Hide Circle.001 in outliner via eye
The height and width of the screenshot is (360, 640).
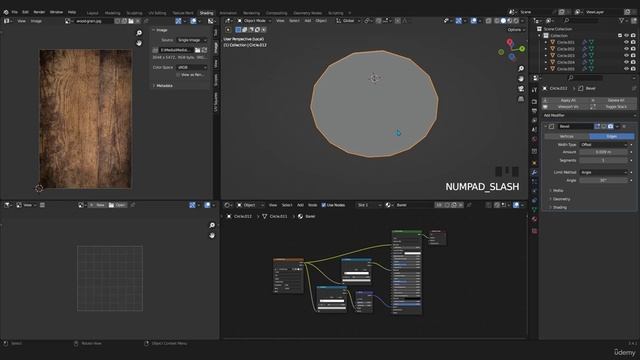[627, 42]
